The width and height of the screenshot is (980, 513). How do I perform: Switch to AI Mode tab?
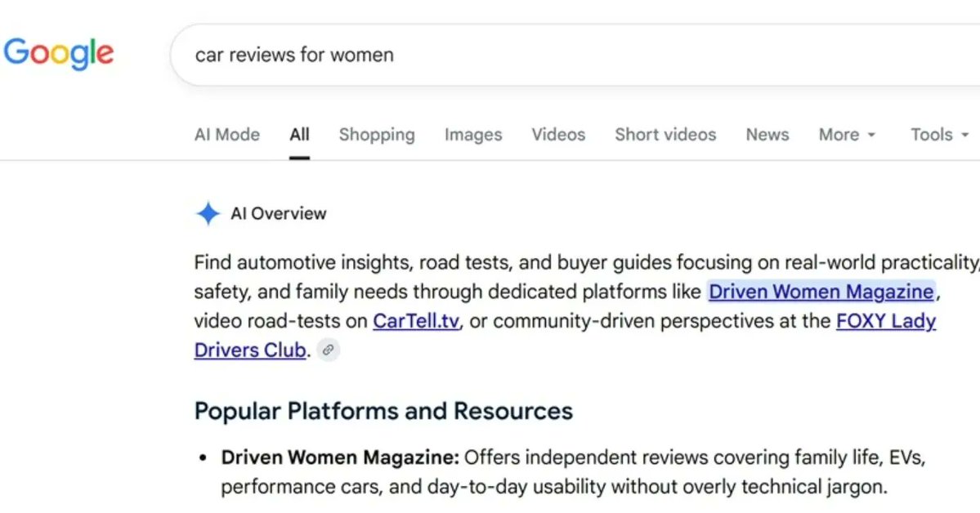click(227, 134)
